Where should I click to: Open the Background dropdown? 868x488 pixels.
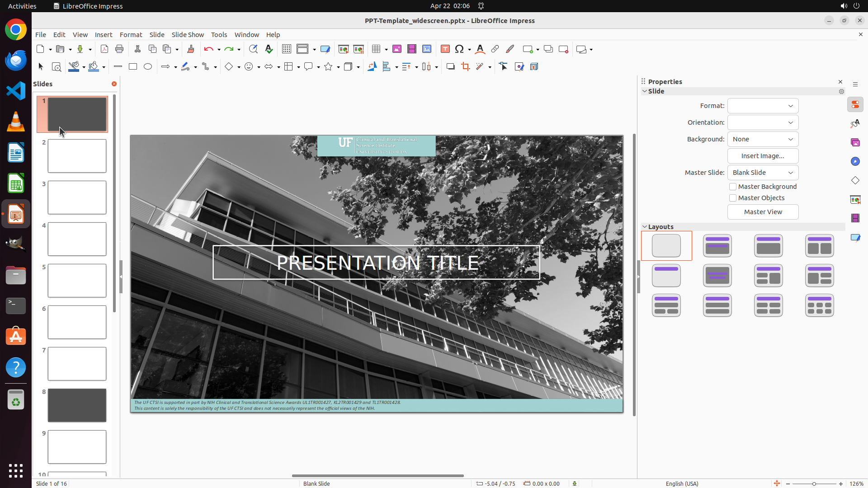click(763, 139)
